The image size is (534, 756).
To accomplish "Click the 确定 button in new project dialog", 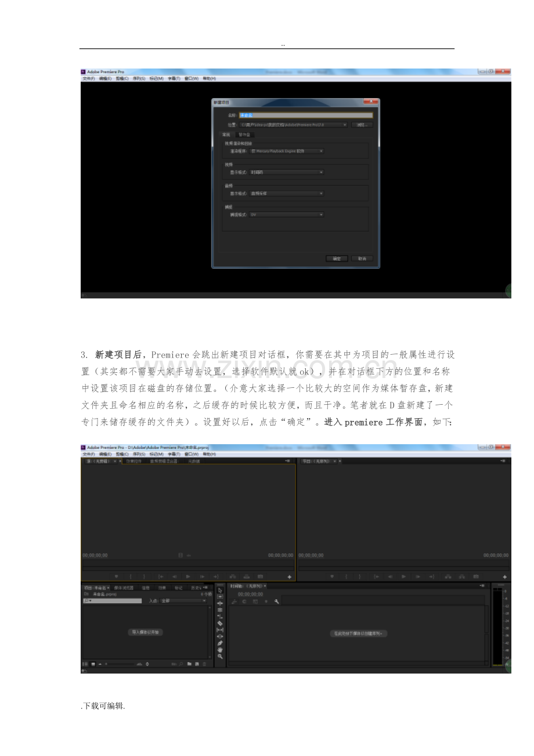I will click(x=337, y=258).
